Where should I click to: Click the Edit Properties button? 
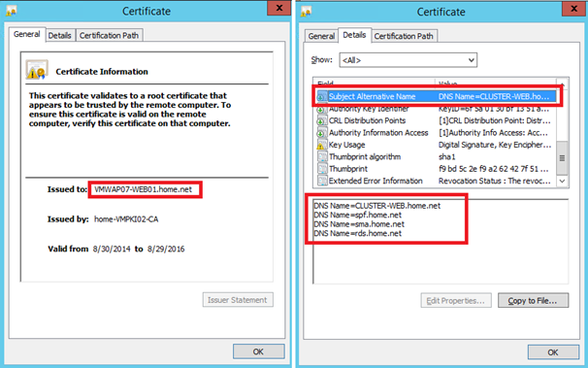[456, 300]
